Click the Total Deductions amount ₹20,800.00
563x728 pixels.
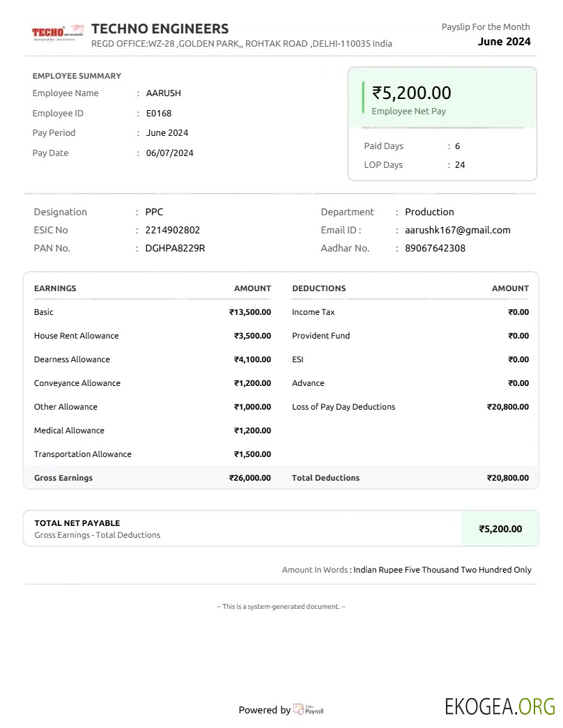click(507, 478)
